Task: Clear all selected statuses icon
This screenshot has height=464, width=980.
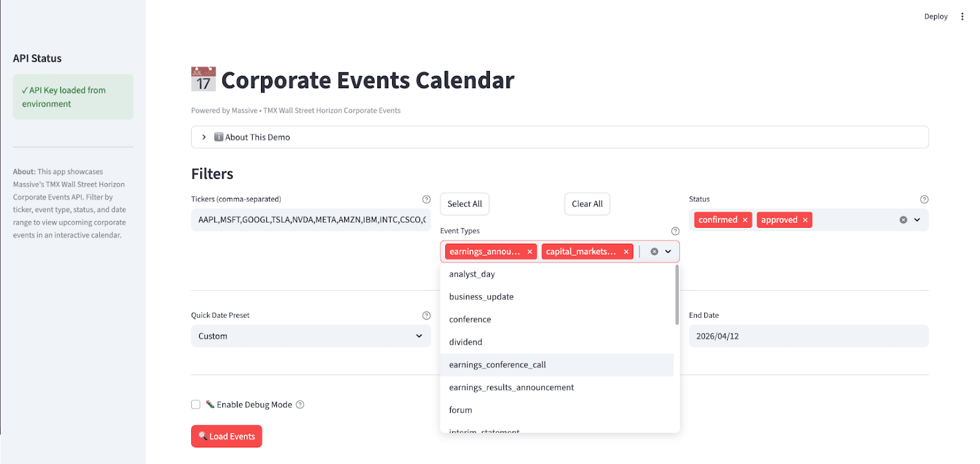Action: point(903,220)
